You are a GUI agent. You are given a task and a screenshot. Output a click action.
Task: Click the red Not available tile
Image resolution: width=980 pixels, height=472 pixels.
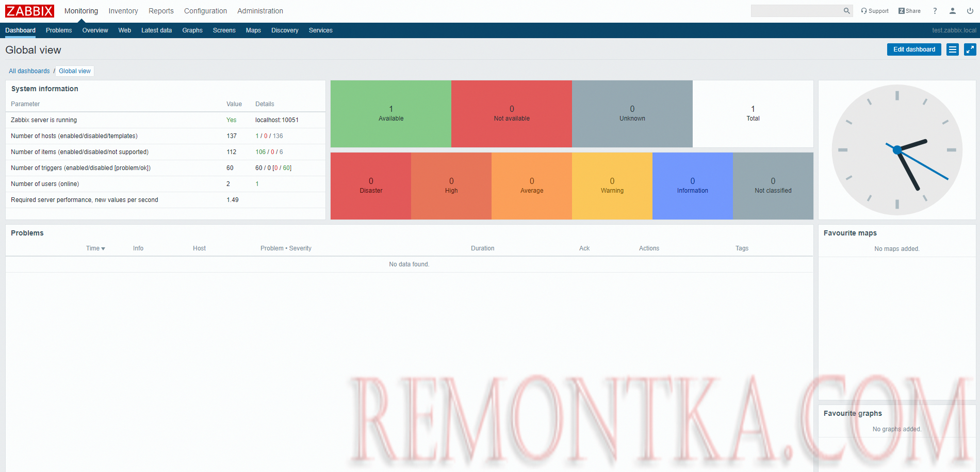click(x=512, y=114)
